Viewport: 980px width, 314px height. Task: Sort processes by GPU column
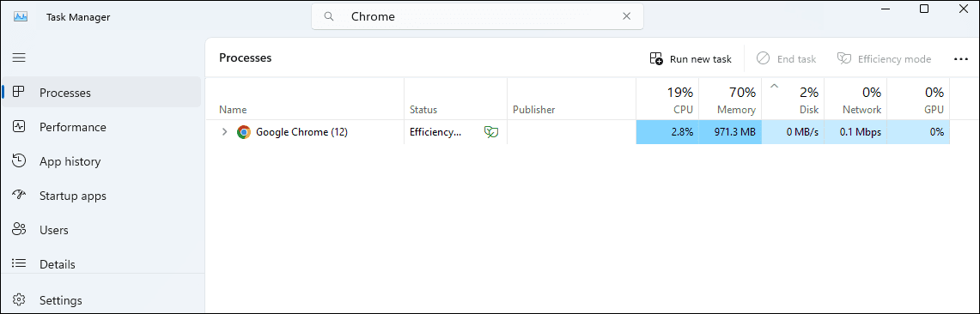pos(918,99)
